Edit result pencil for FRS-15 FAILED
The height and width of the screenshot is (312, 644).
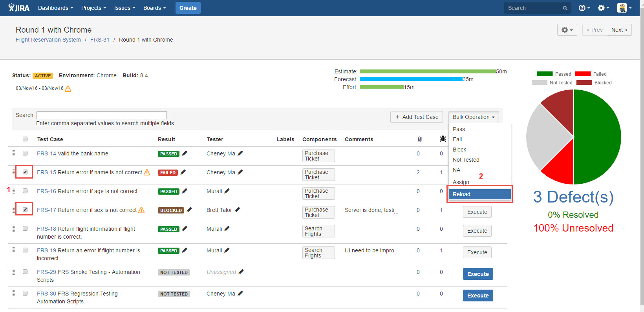(x=183, y=172)
